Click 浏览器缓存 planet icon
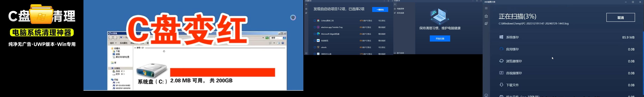The image size is (644, 97). 501,61
